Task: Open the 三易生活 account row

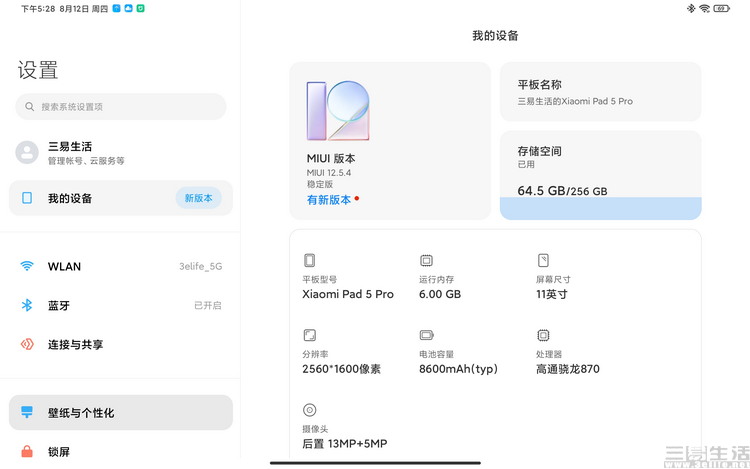Action: [121, 153]
